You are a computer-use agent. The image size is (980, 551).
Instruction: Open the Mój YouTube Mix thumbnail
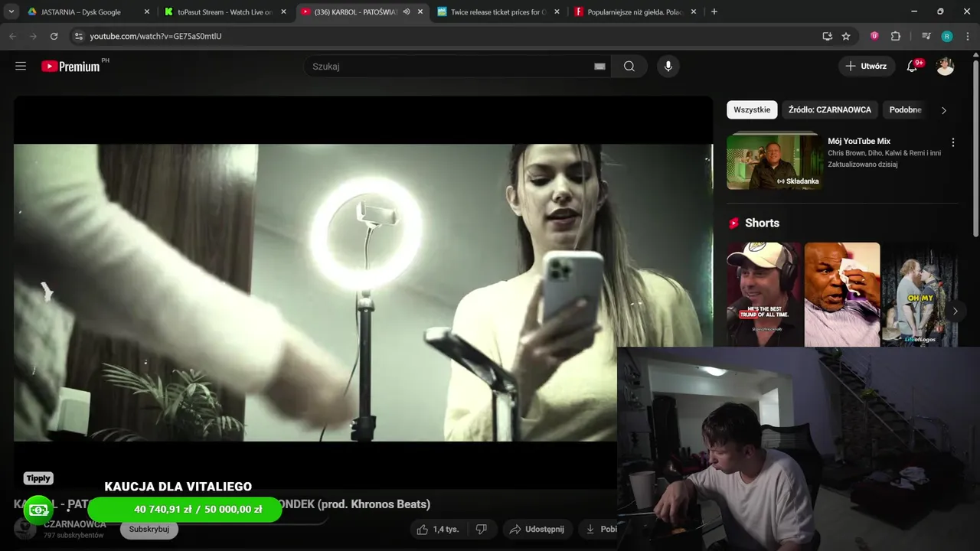point(775,161)
